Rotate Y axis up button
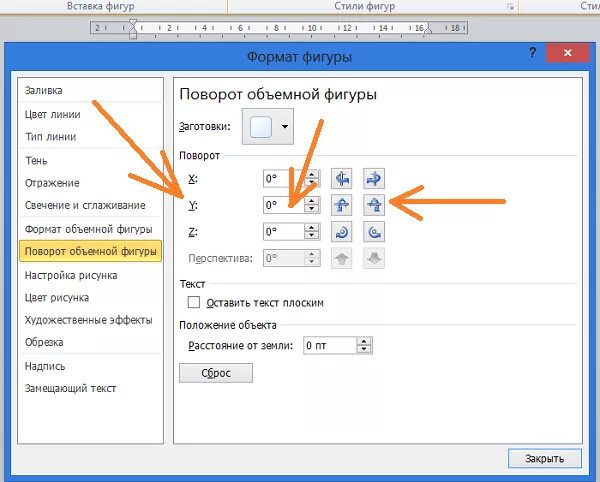600x482 pixels. click(341, 205)
